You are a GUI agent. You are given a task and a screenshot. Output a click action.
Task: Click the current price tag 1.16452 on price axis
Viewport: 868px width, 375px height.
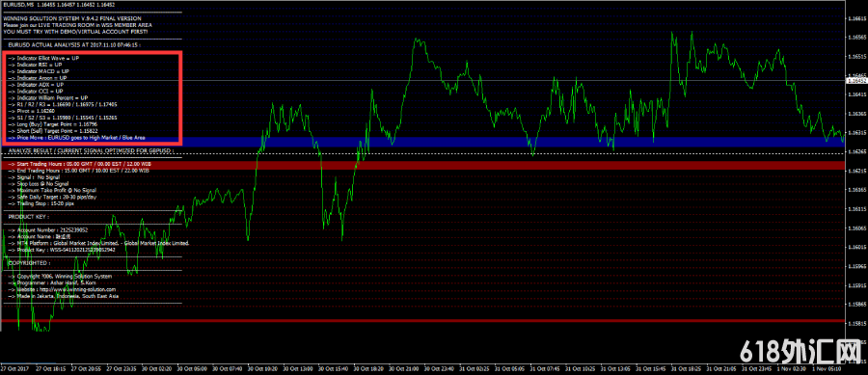click(x=857, y=81)
